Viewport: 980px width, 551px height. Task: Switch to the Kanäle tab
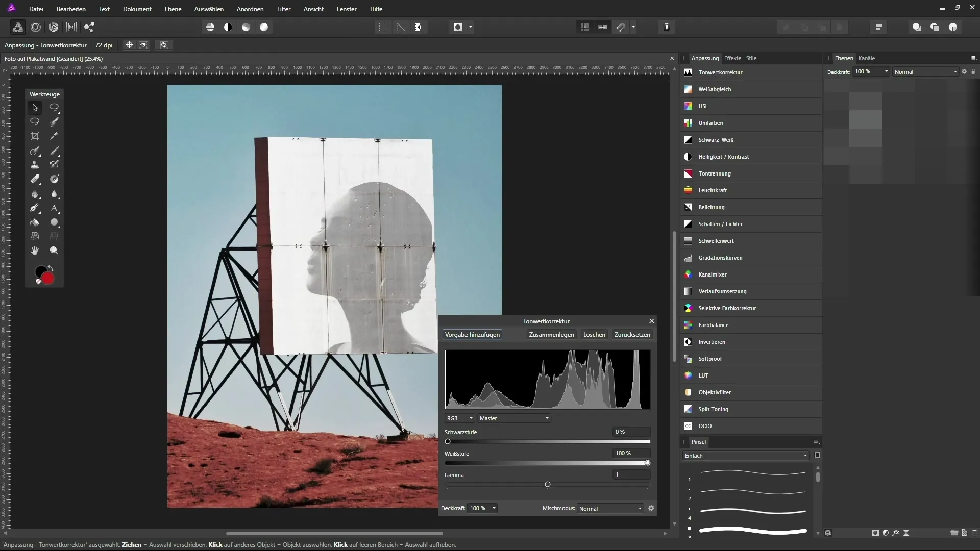coord(867,58)
